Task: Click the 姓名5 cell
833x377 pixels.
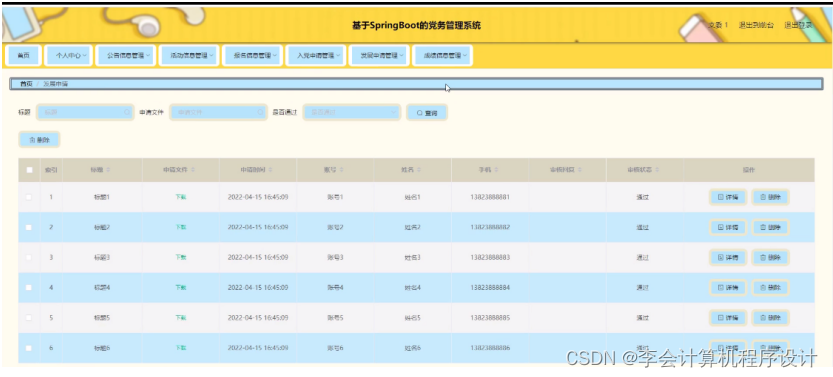Action: [412, 318]
